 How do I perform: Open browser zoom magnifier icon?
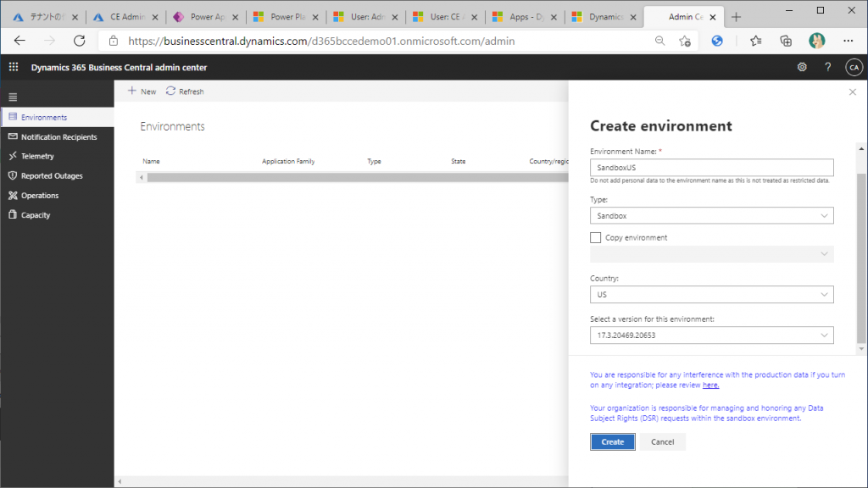[x=659, y=41]
